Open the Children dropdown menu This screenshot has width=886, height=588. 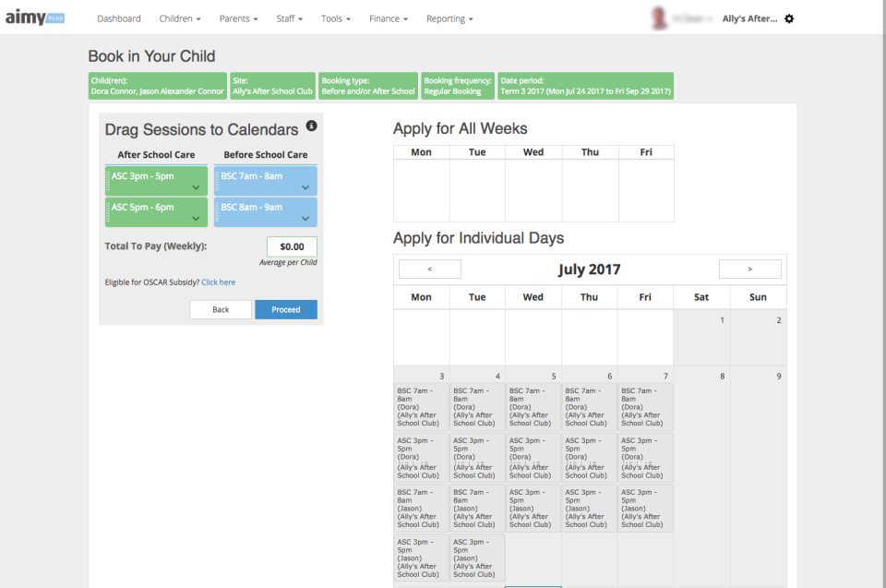(179, 18)
